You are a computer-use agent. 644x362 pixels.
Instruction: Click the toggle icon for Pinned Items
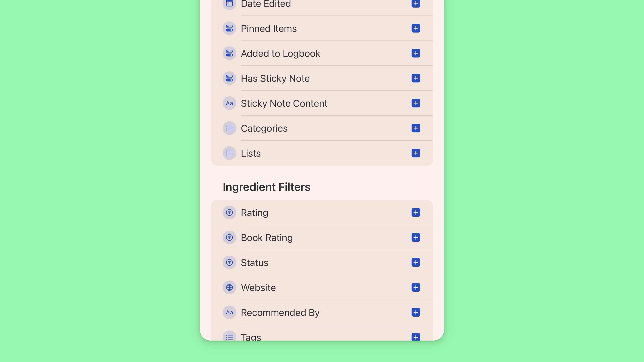pyautogui.click(x=229, y=28)
